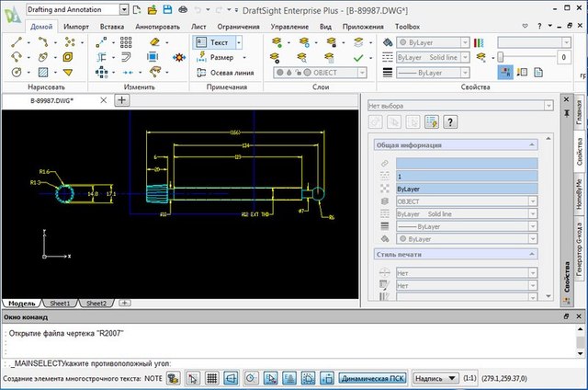The height and width of the screenshot is (390, 588).
Task: Click the help question mark icon in properties panel
Action: pyautogui.click(x=451, y=121)
